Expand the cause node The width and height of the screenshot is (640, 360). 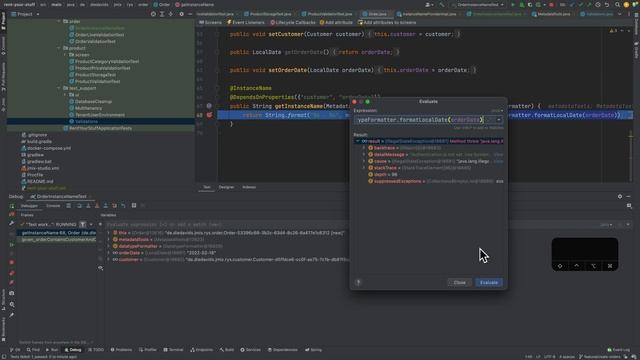coord(364,161)
